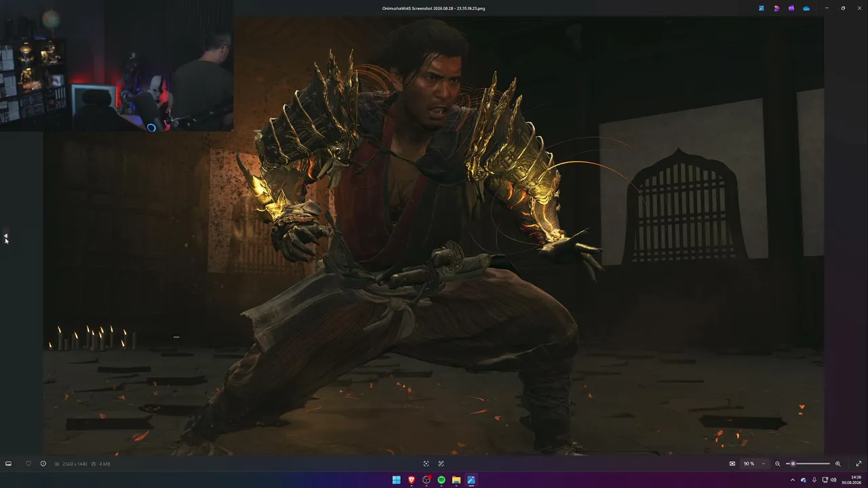Mark the photo as favorite with the heart
Image resolution: width=868 pixels, height=488 pixels.
[28, 464]
